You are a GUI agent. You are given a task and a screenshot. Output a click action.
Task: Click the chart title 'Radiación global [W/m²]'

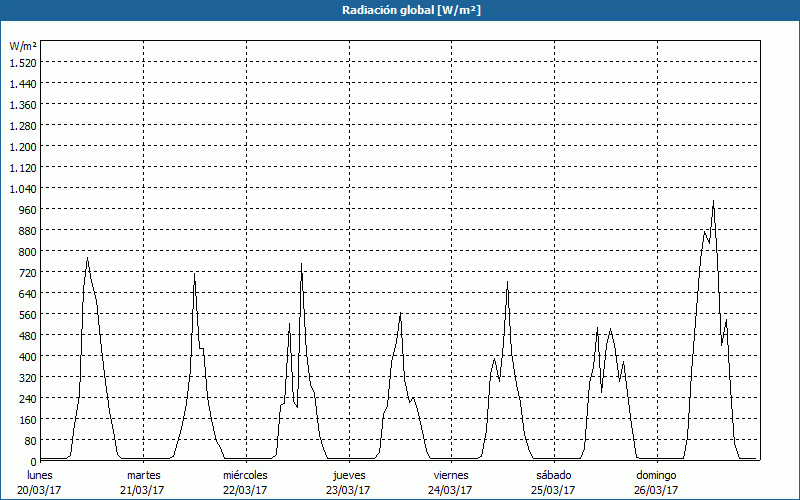(x=411, y=10)
